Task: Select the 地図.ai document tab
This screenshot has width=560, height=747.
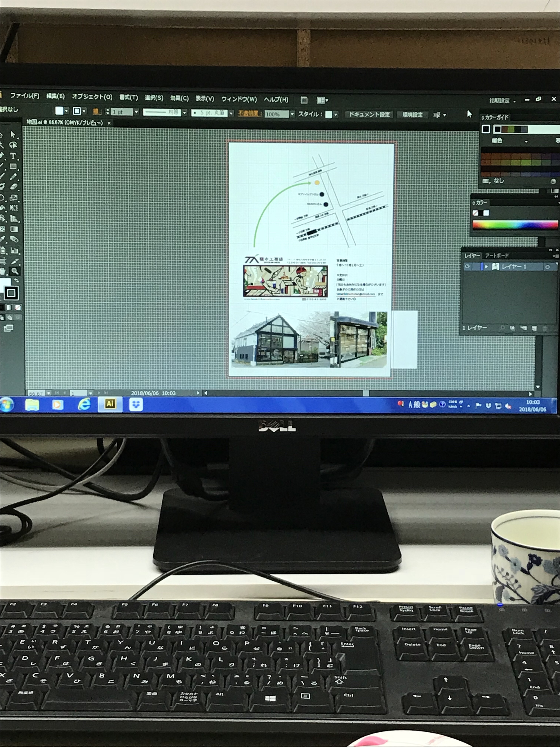Action: coord(64,122)
